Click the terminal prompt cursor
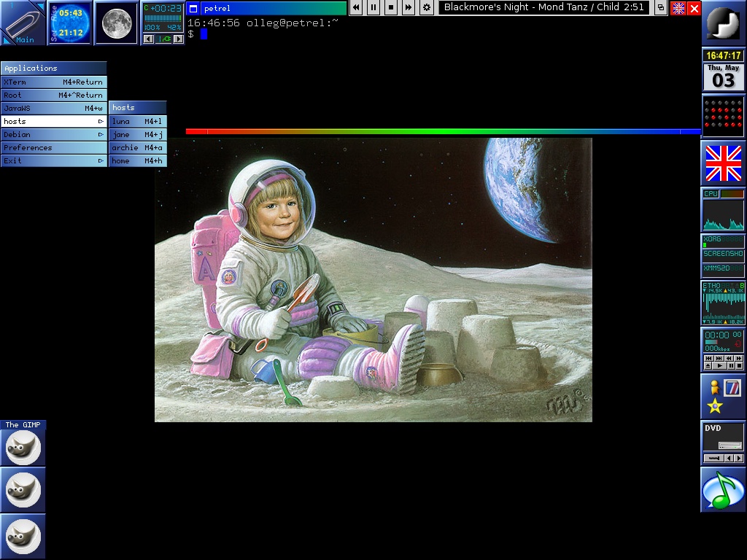This screenshot has width=747, height=560. [204, 34]
